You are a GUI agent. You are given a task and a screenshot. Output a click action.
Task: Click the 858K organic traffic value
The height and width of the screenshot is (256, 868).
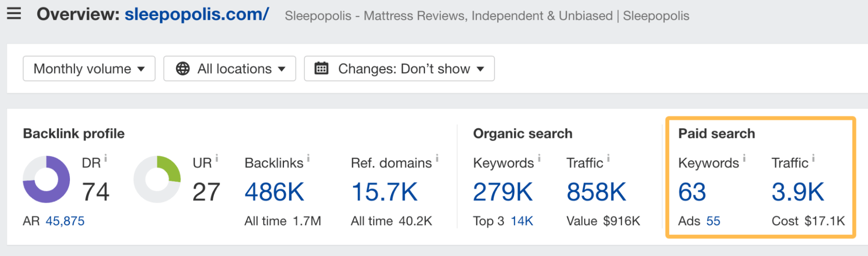pyautogui.click(x=596, y=192)
